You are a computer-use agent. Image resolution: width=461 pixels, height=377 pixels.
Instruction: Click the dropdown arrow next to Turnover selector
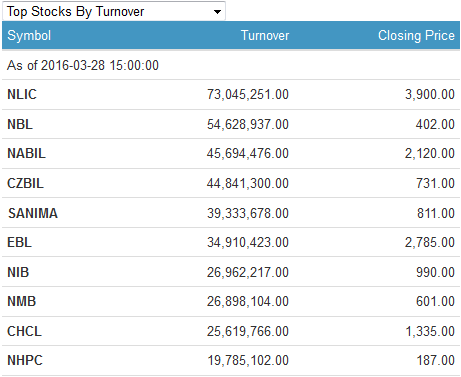coord(217,12)
